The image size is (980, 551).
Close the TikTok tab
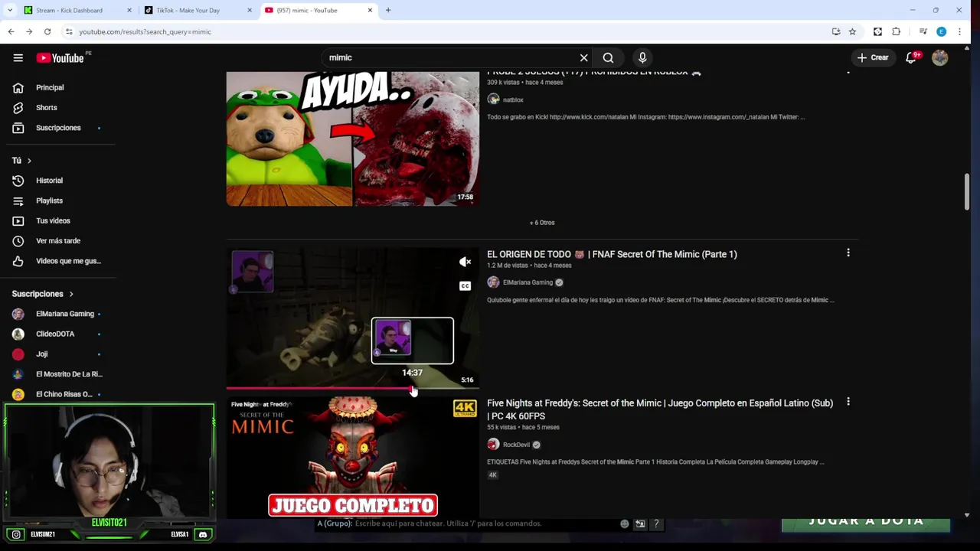pos(250,10)
